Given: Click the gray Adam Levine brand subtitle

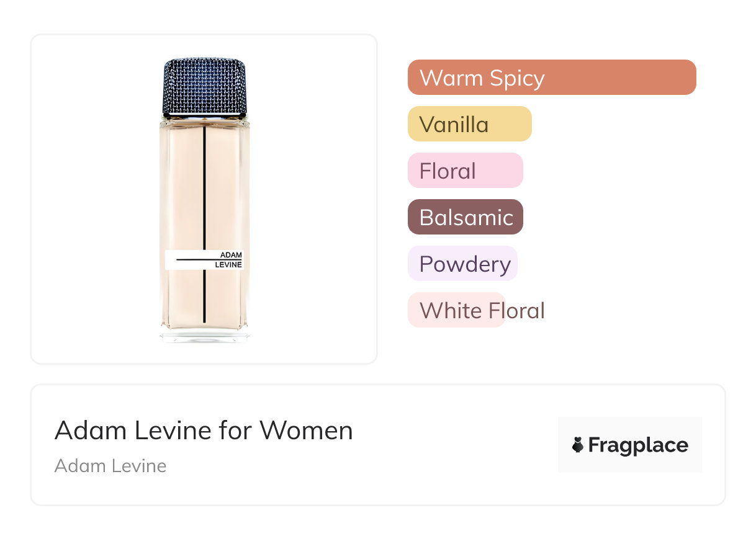Looking at the screenshot, I should pos(110,466).
